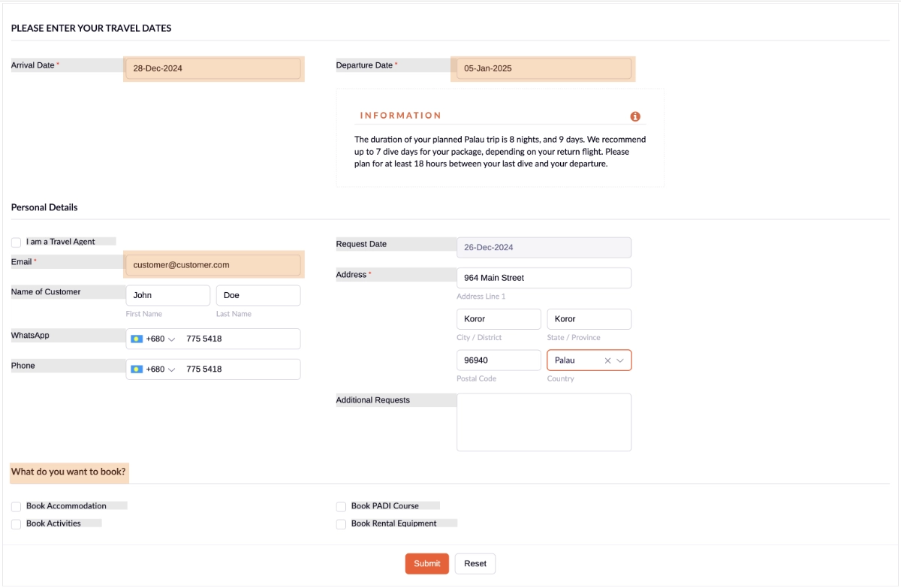Click the Additional Requests text area
This screenshot has height=588, width=901.
coord(544,421)
